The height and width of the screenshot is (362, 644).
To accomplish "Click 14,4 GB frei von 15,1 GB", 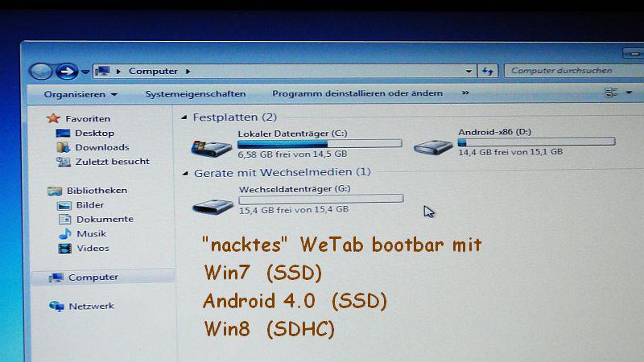I will [x=510, y=152].
